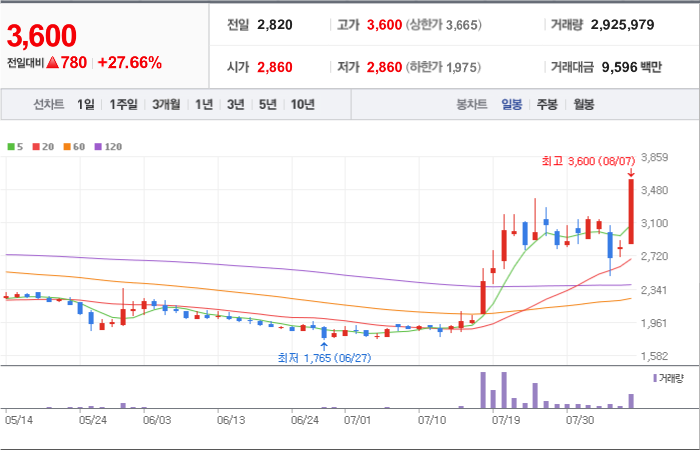Image resolution: width=700 pixels, height=450 pixels.
Task: Switch to 주봉 candle chart
Action: point(547,104)
